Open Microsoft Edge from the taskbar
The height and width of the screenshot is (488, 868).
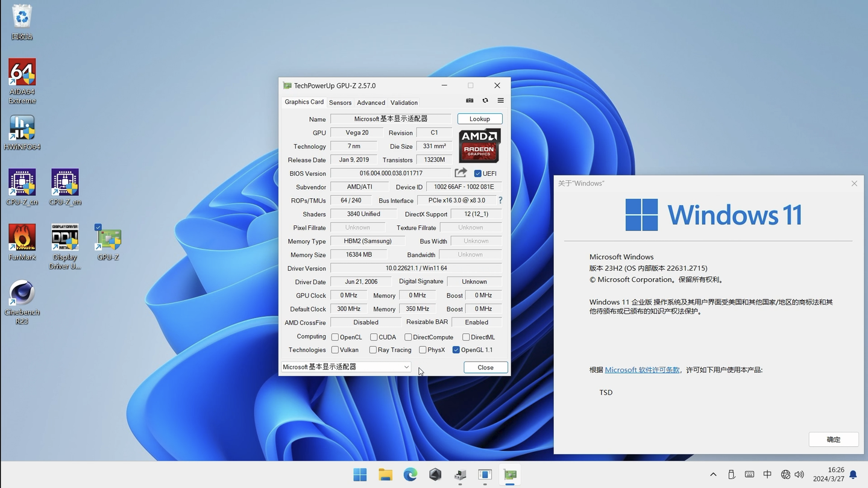[x=410, y=475]
